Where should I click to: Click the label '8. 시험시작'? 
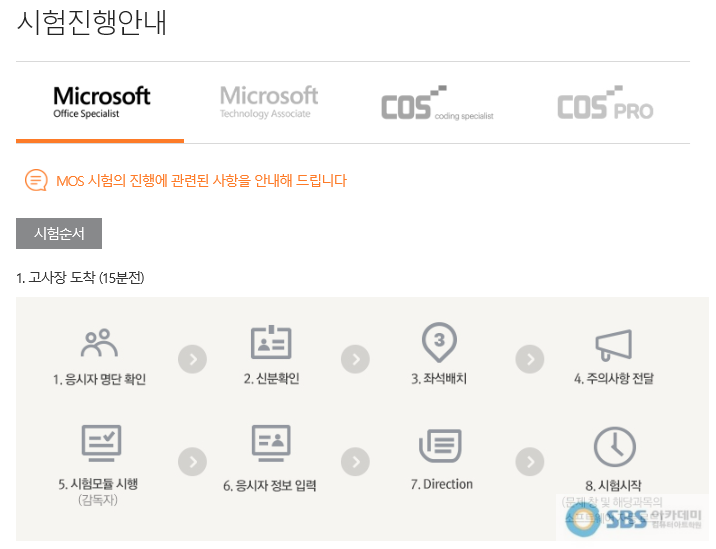click(613, 486)
